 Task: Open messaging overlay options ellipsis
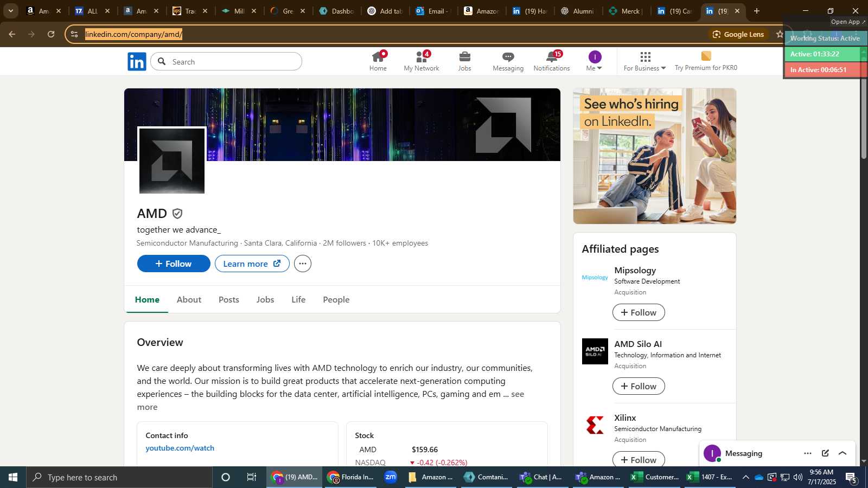click(x=808, y=453)
